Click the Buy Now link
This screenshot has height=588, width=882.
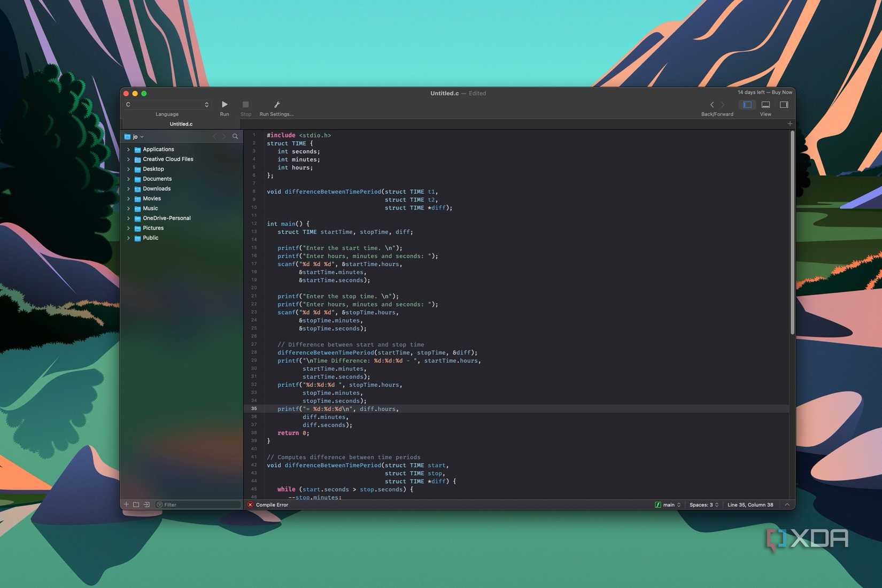[x=782, y=92]
